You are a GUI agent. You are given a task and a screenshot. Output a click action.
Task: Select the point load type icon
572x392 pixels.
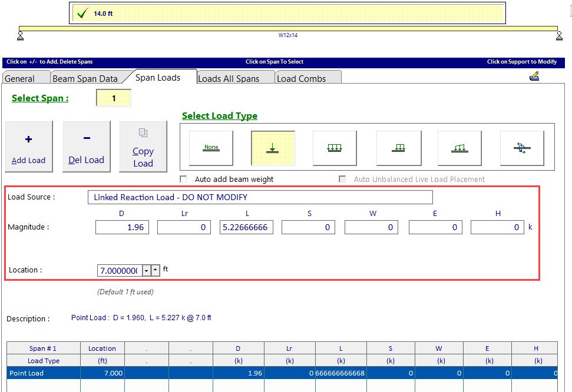click(x=273, y=148)
